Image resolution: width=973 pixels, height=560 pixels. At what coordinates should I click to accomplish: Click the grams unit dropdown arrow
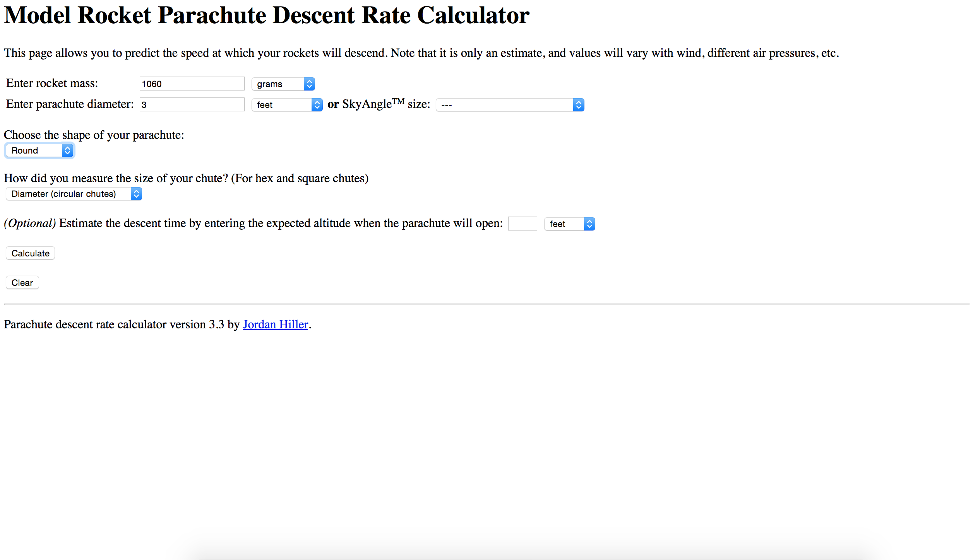point(309,84)
